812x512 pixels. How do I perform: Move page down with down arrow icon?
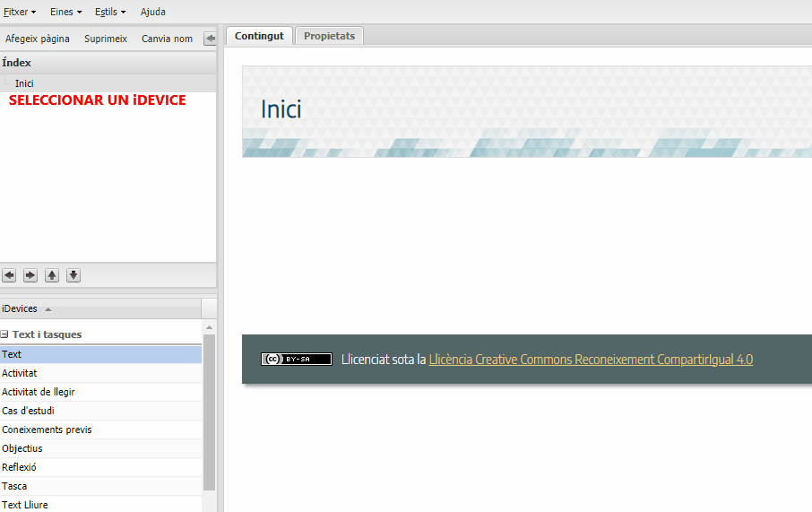(73, 275)
